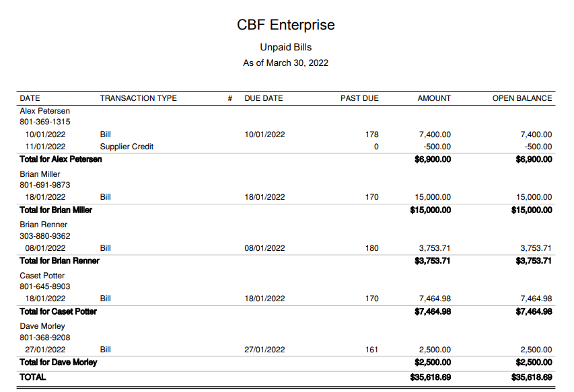
Task: Click the As of March 30, 2022 line
Action: click(x=286, y=63)
